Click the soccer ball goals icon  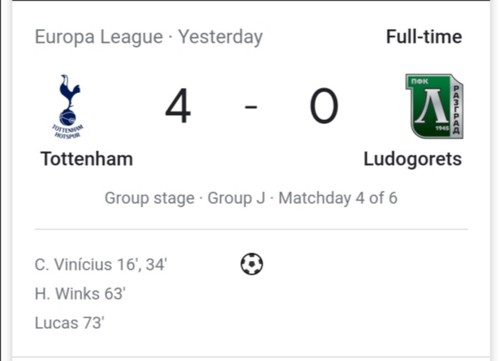click(x=252, y=264)
